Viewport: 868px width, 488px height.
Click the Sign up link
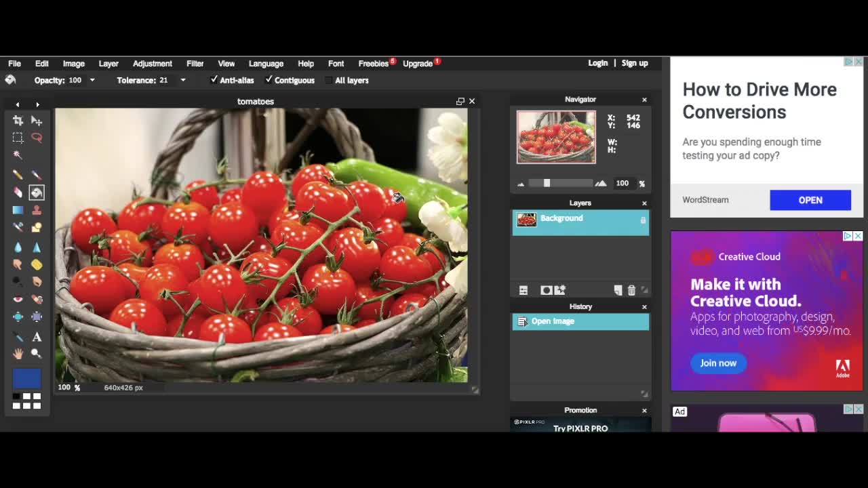point(635,63)
